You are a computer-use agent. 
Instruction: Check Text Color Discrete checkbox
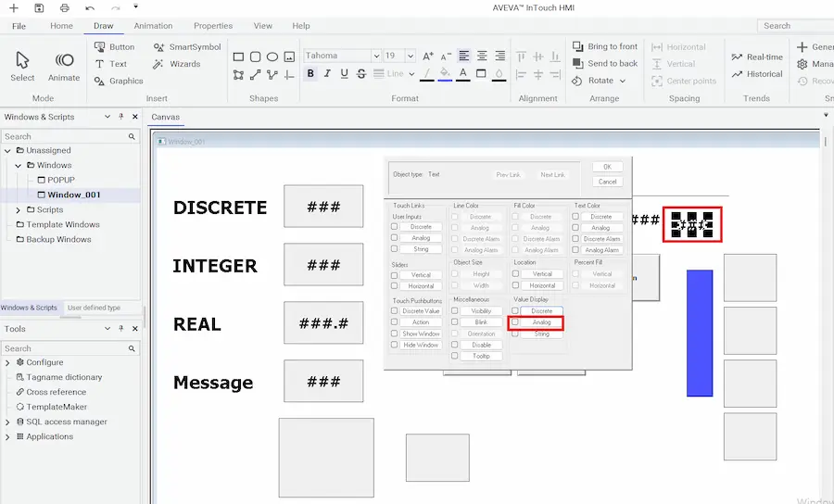pyautogui.click(x=575, y=217)
